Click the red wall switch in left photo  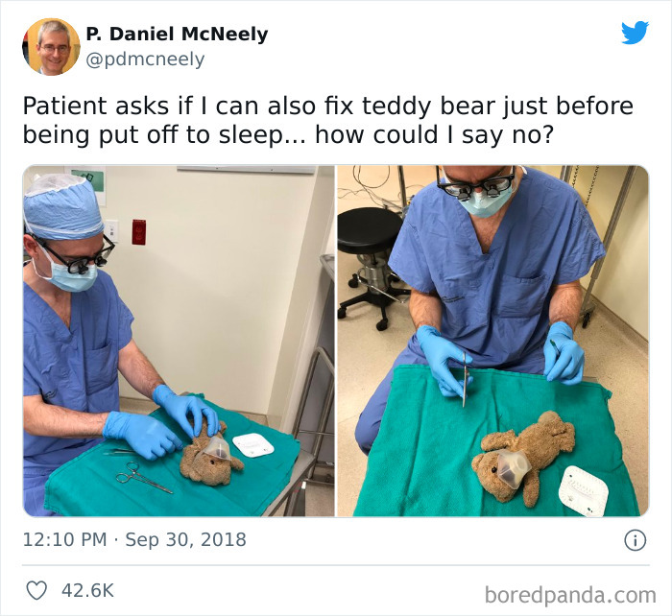click(x=139, y=232)
